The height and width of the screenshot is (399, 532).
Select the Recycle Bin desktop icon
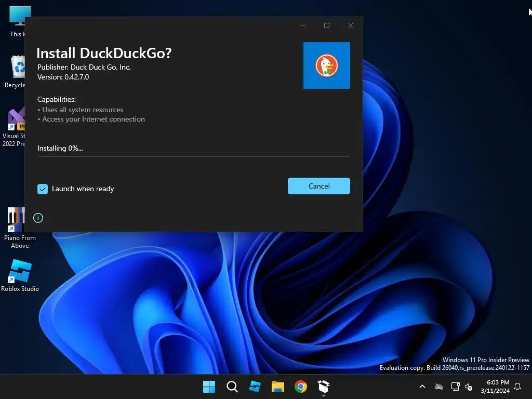click(x=15, y=72)
